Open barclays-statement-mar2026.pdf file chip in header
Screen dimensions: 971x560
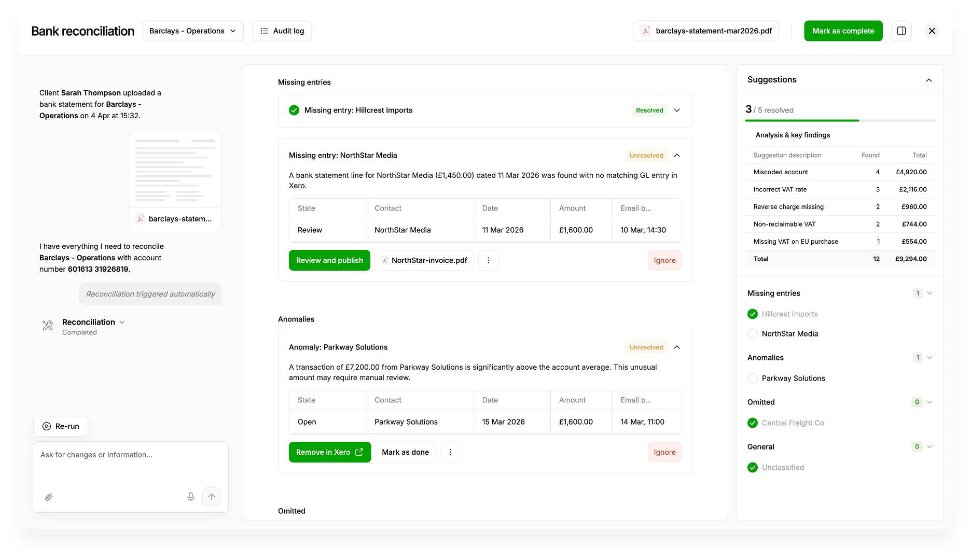(705, 31)
